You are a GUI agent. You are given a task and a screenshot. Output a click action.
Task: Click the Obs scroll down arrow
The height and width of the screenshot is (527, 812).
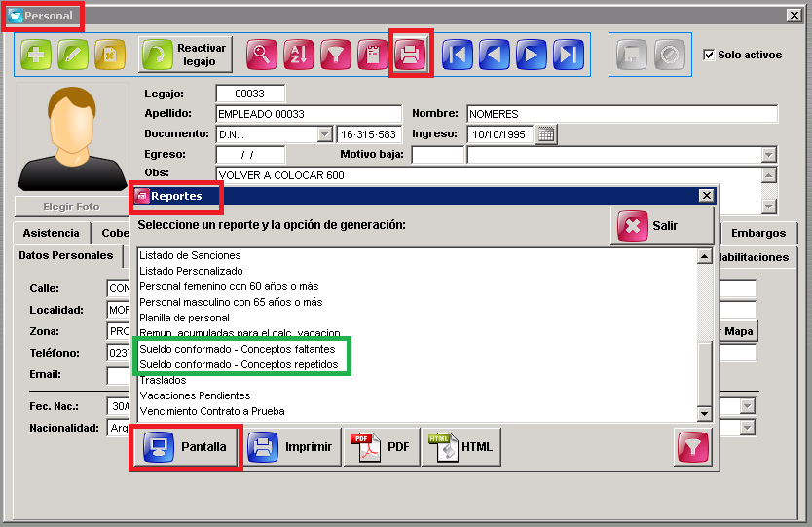pyautogui.click(x=769, y=207)
